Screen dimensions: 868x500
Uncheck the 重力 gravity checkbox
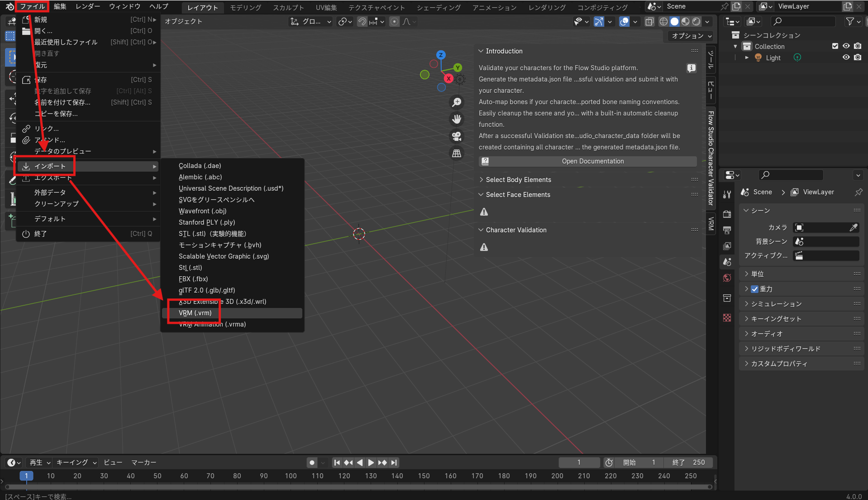click(x=754, y=289)
